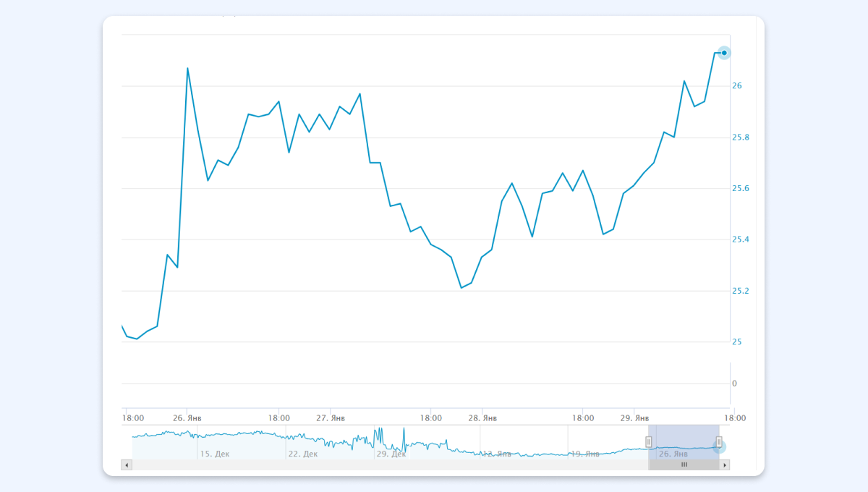Viewport: 868px width, 492px height.
Task: Click the scrollbar left arrow button
Action: [127, 465]
